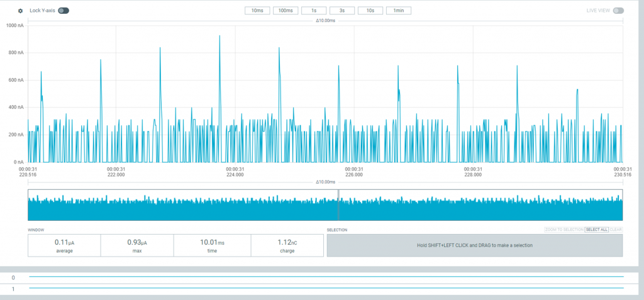The height and width of the screenshot is (300, 644).
Task: Switch the window to 10s
Action: [370, 11]
